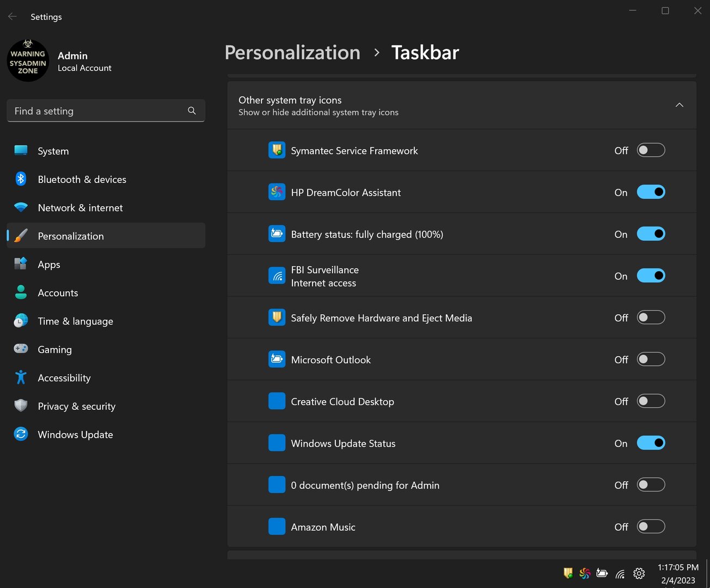The width and height of the screenshot is (710, 588).
Task: Click the Amazon Music blue icon
Action: (x=277, y=526)
